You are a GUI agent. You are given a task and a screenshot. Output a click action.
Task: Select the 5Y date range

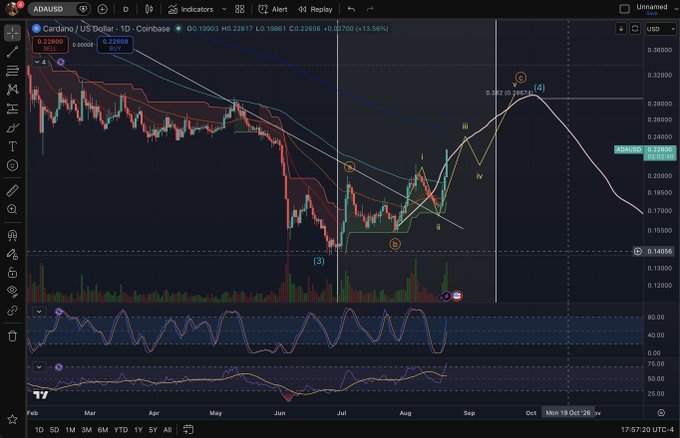click(153, 430)
